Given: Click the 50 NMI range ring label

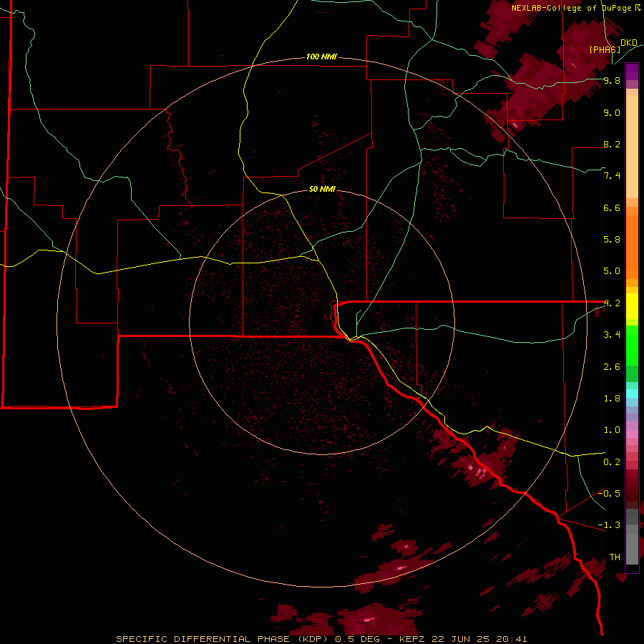Looking at the screenshot, I should (323, 189).
